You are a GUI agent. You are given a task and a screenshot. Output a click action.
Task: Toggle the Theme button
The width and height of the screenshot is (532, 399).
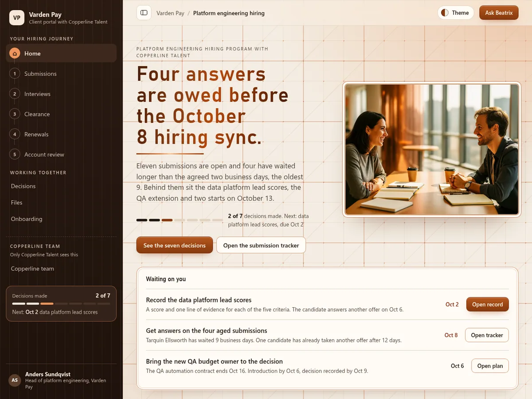coord(455,13)
